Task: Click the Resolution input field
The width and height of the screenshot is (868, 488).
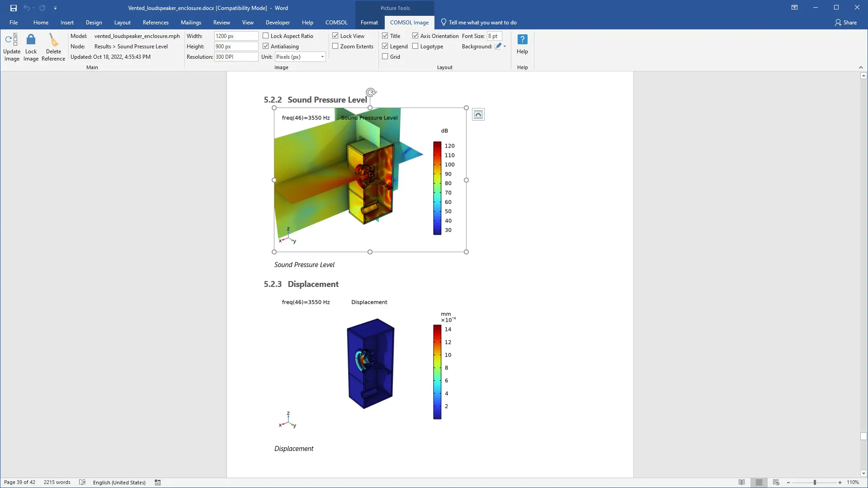Action: 236,57
